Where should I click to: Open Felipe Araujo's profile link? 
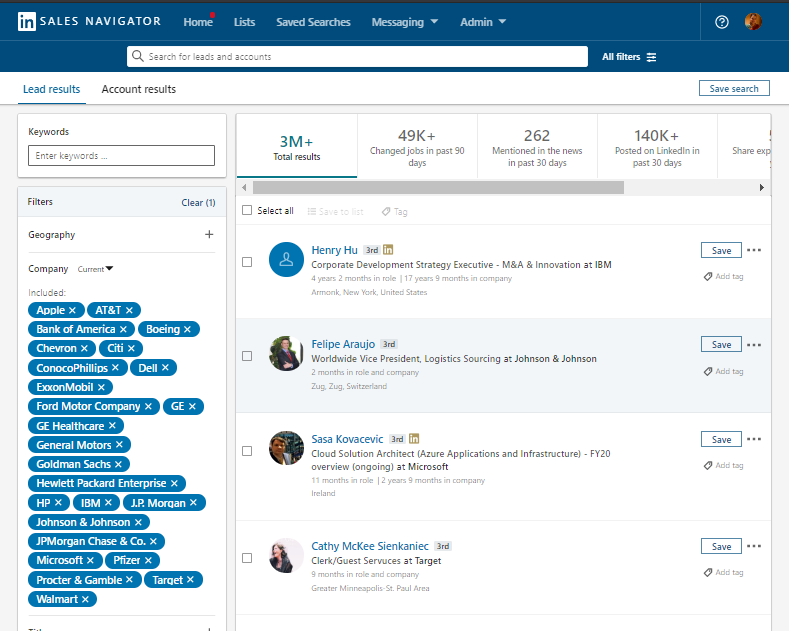tap(343, 344)
